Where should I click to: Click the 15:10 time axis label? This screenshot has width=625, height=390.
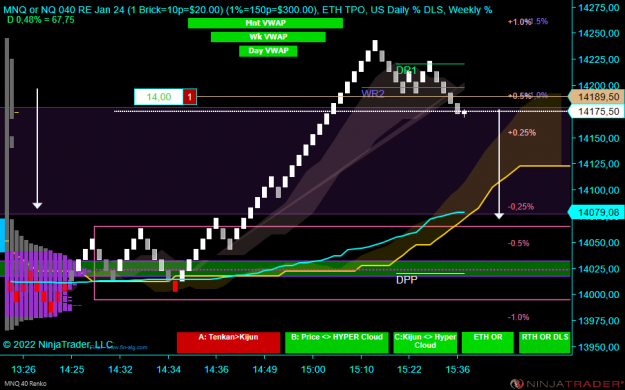pos(362,370)
